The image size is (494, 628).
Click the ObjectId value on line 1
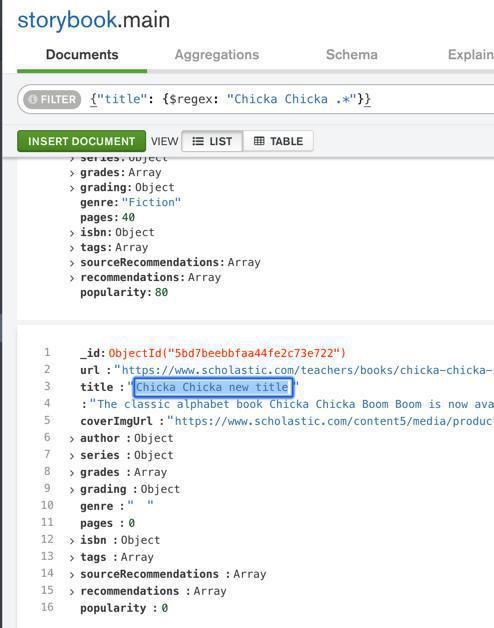[227, 353]
